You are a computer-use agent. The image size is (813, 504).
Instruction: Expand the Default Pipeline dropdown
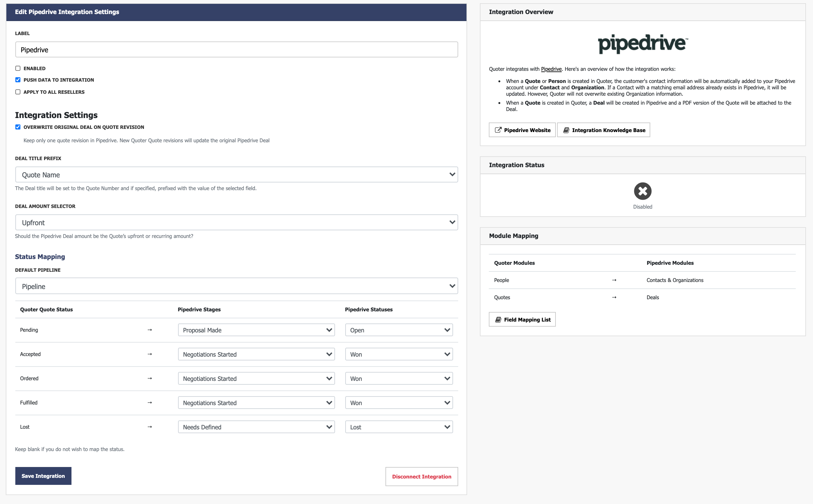tap(236, 286)
